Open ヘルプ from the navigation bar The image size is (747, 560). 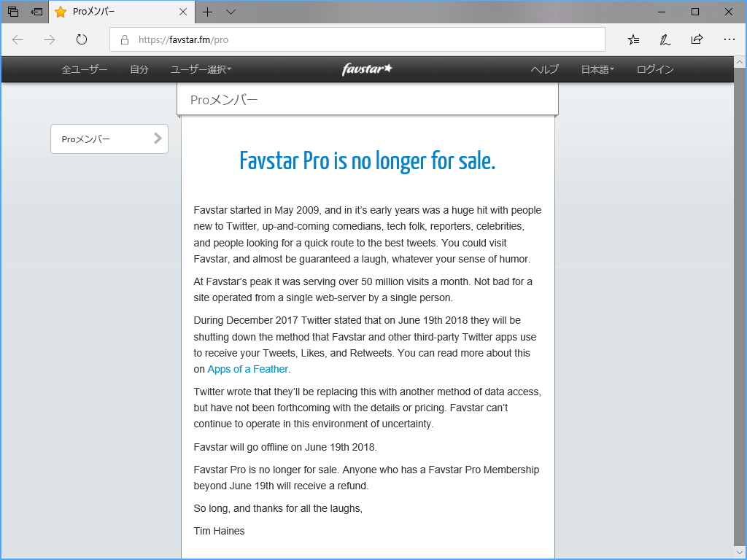546,69
